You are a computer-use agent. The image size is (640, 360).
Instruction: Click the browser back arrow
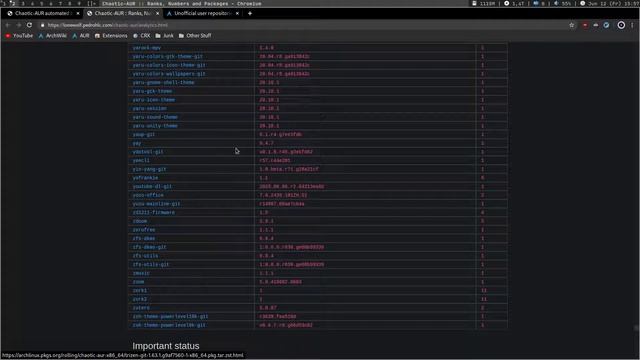7,25
